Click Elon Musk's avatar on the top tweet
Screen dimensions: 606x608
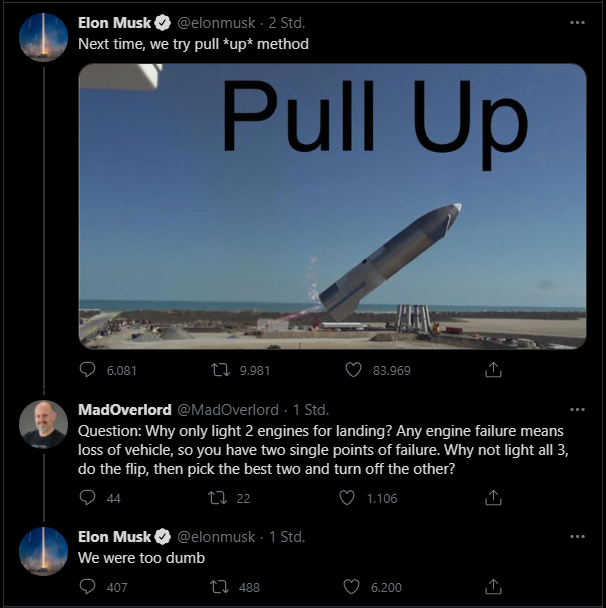pos(43,37)
